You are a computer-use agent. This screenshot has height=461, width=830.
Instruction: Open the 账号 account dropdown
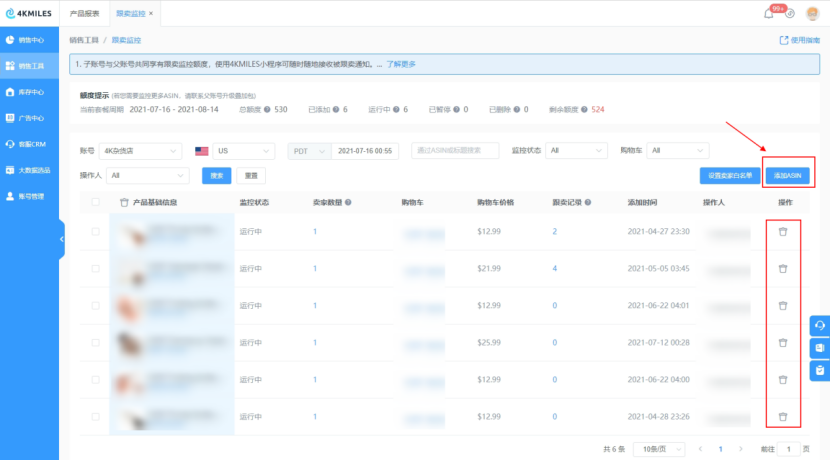pyautogui.click(x=140, y=151)
